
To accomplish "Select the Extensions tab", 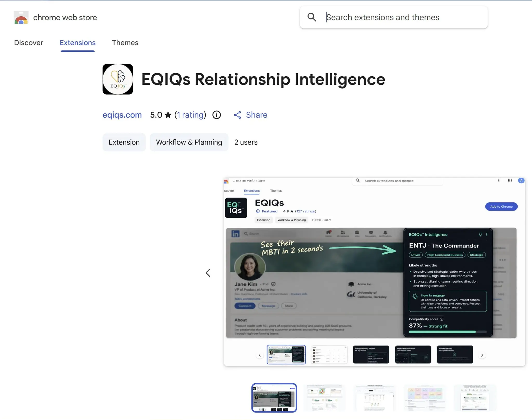I will click(78, 43).
